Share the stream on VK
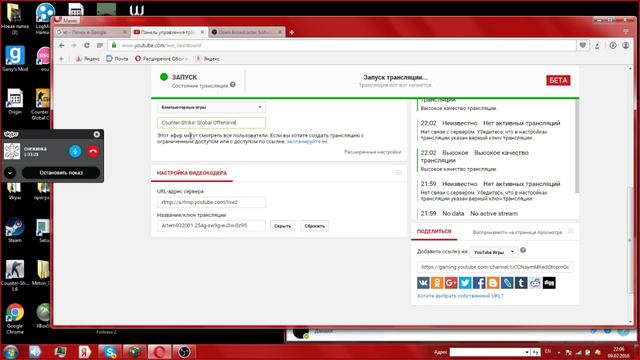Screen dimensions: 640x360 (x=423, y=282)
